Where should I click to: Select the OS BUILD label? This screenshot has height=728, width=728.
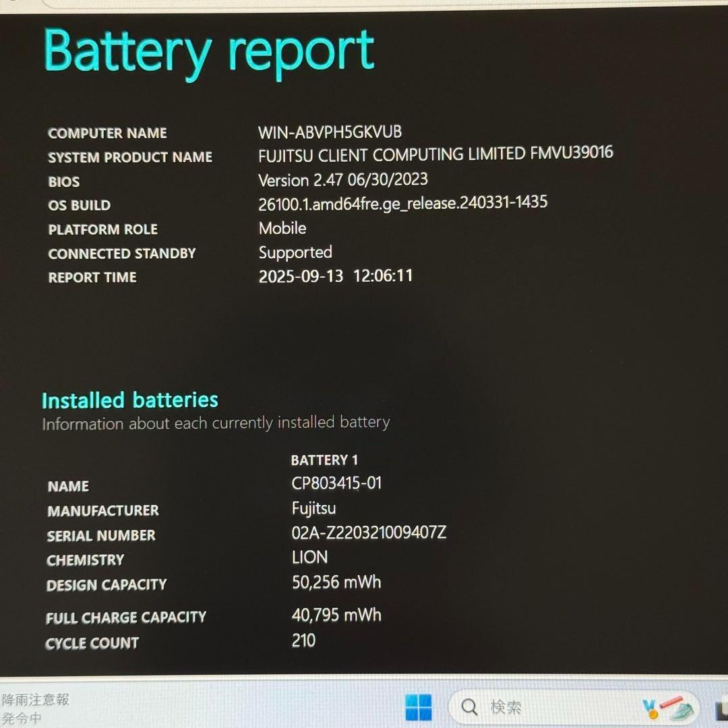80,205
